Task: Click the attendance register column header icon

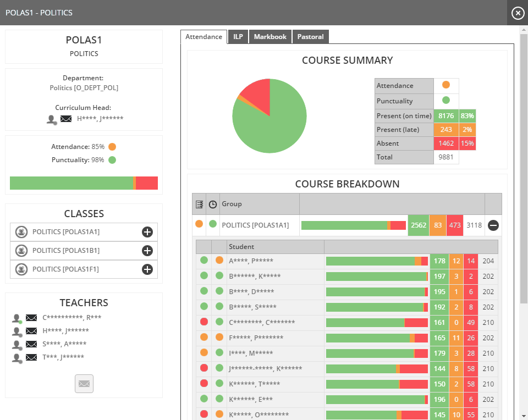Action: (x=199, y=205)
